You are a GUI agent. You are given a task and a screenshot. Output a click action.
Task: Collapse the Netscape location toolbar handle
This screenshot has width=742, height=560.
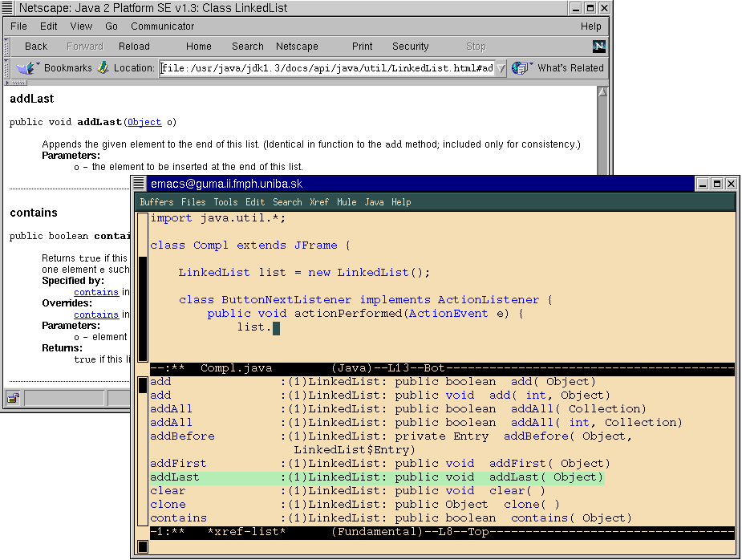(6, 68)
